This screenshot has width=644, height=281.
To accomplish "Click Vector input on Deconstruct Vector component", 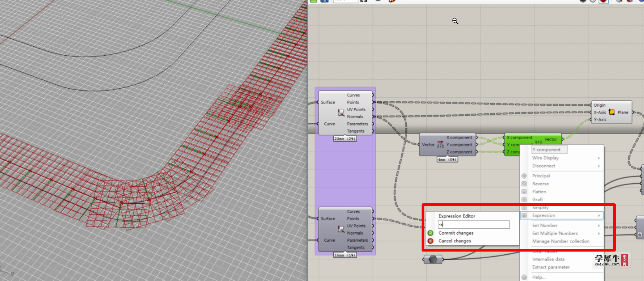I will [428, 145].
